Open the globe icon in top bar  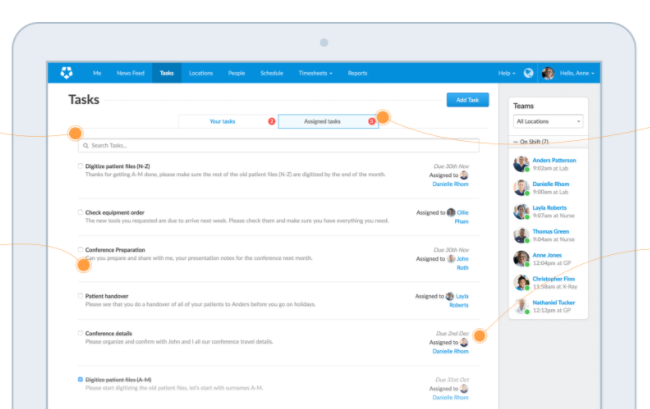pyautogui.click(x=528, y=73)
